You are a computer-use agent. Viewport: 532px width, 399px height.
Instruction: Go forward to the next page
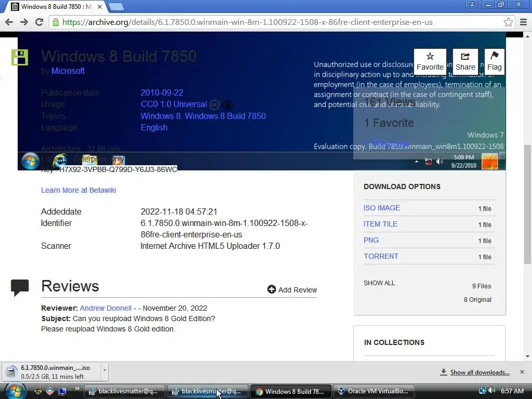point(24,22)
